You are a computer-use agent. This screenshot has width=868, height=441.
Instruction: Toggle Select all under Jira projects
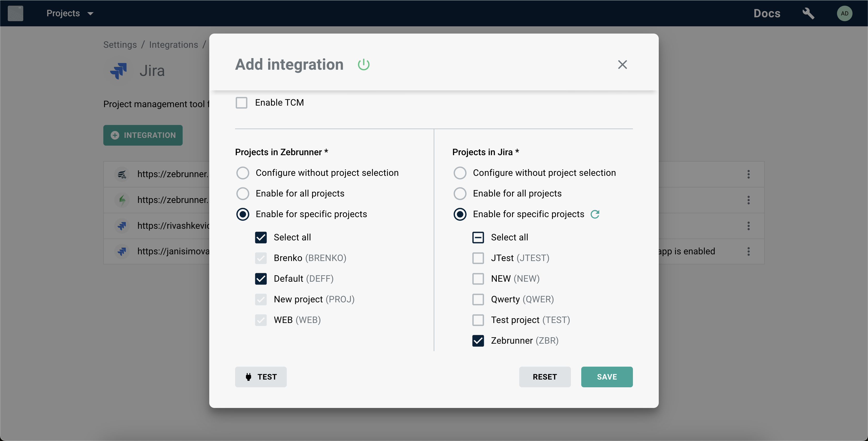pyautogui.click(x=478, y=237)
